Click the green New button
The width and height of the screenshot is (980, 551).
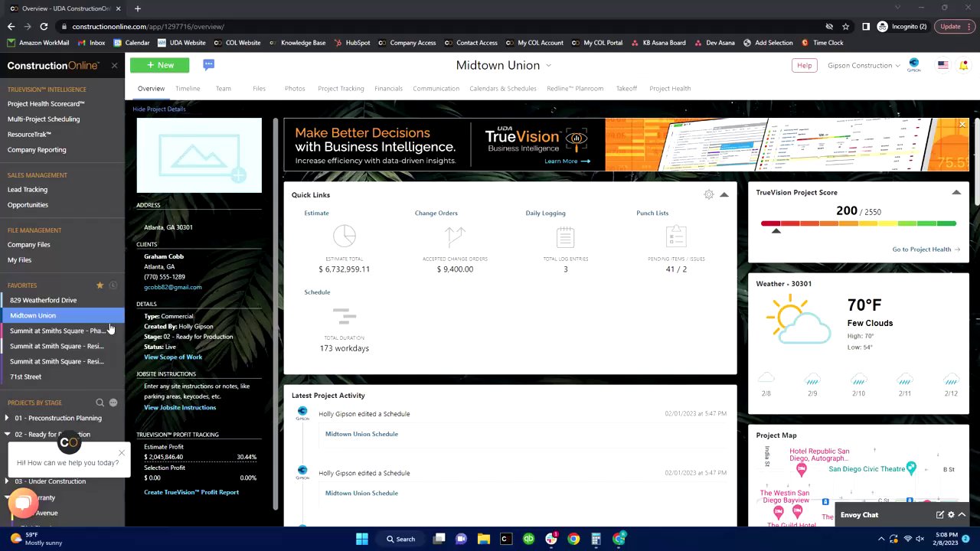[159, 65]
